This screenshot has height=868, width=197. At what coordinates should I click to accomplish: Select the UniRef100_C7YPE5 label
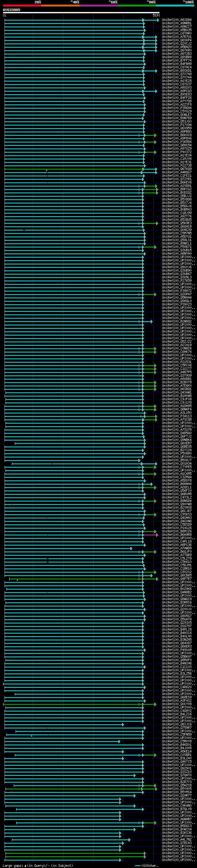[x=177, y=467]
